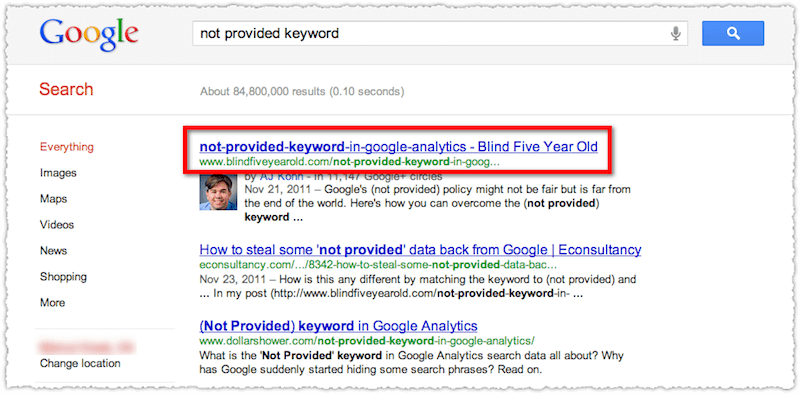Click the econsultancy.com green URL

[378, 265]
